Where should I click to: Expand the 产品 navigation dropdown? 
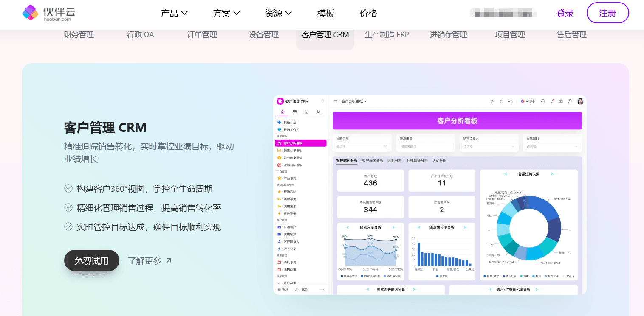[174, 13]
